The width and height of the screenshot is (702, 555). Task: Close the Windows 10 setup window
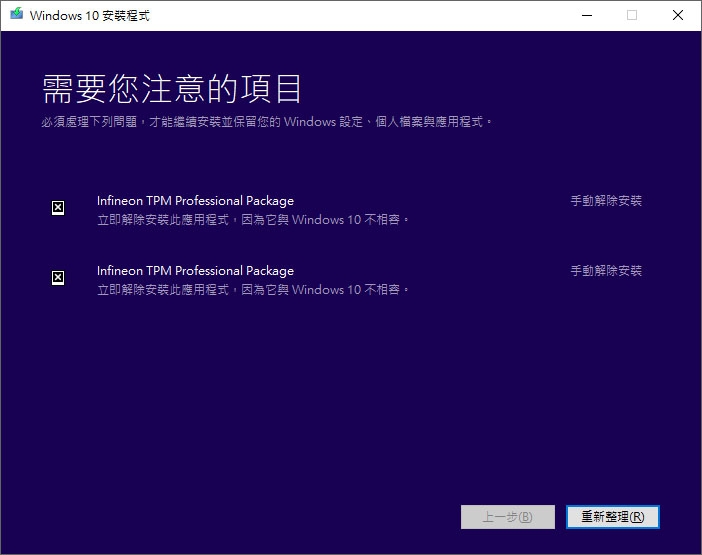(x=678, y=15)
